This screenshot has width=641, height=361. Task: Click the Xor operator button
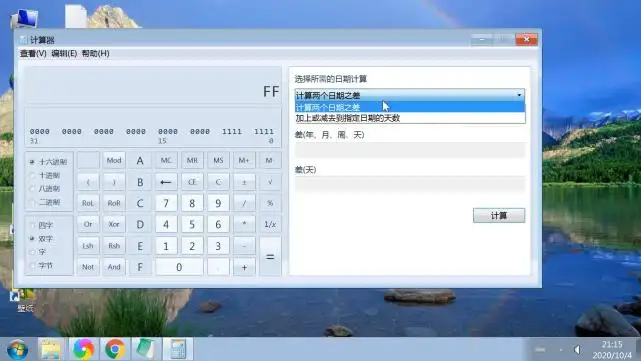click(x=114, y=224)
